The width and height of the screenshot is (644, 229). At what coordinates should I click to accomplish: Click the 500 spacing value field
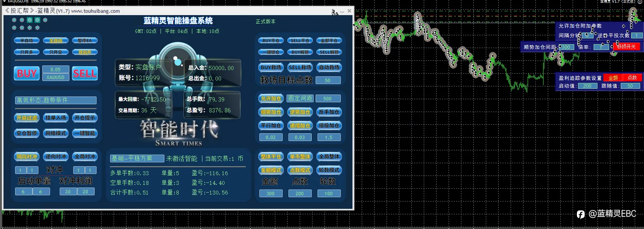(328, 98)
